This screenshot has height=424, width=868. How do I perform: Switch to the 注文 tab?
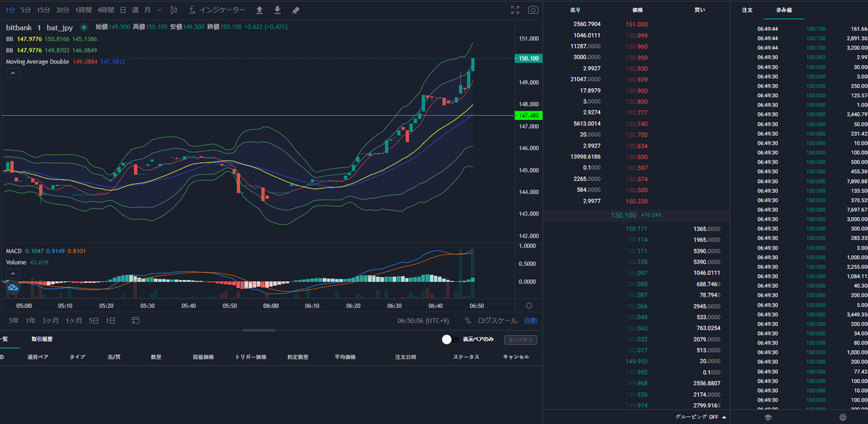click(747, 10)
